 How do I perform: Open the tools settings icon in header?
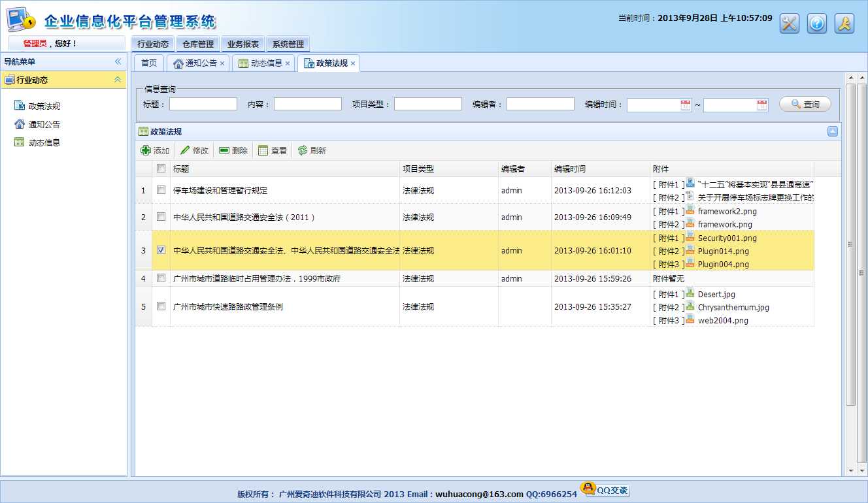[790, 24]
